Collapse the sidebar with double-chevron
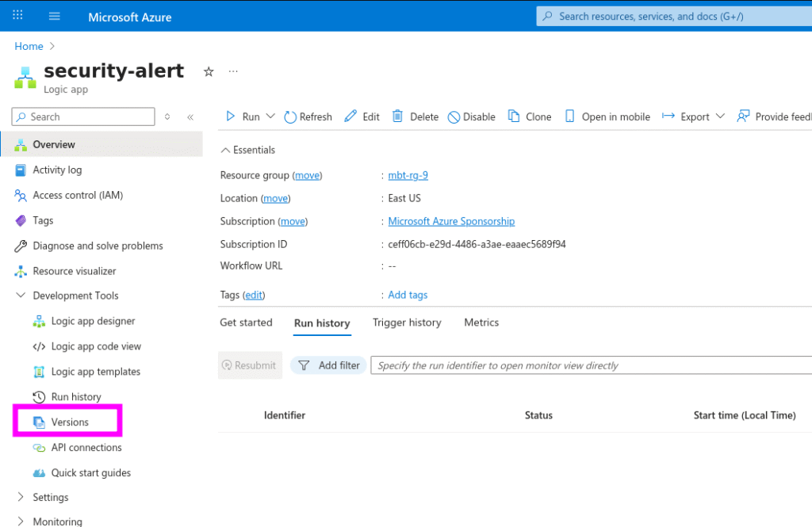The width and height of the screenshot is (812, 527). (190, 116)
